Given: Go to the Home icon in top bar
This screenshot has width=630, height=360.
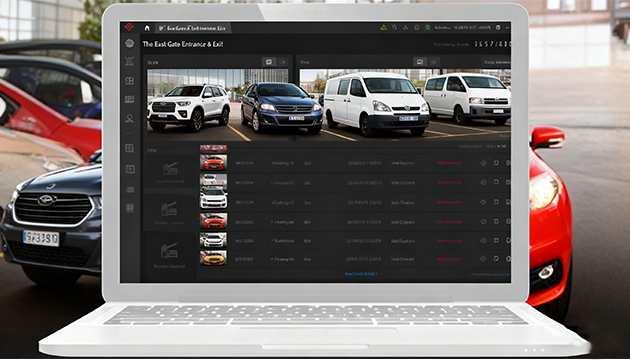Looking at the screenshot, I should point(147,28).
